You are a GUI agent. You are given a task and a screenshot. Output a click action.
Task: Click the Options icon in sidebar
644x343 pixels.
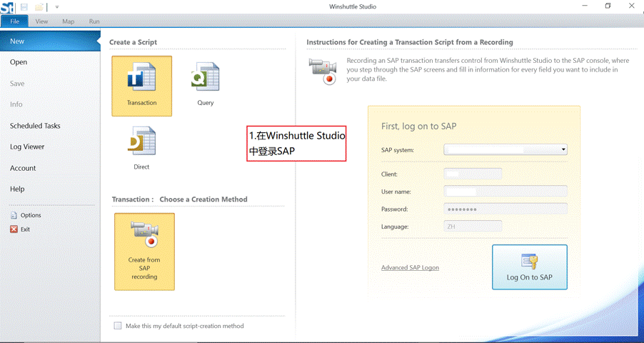pos(14,215)
